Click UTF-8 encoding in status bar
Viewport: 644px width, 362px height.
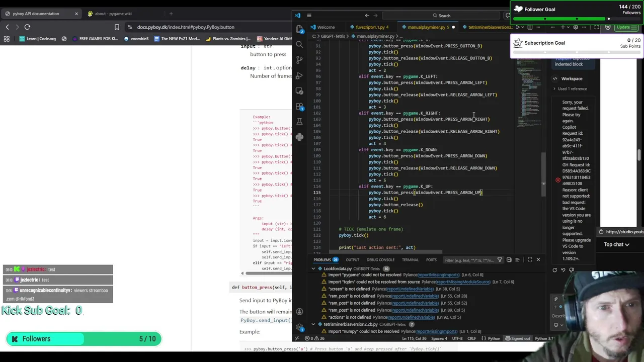pos(457,338)
